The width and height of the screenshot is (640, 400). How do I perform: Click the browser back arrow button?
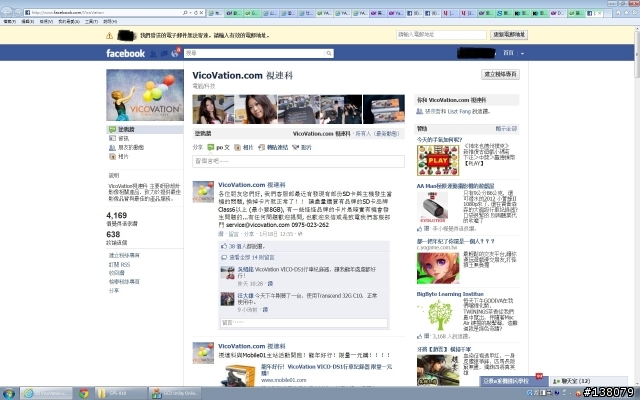pos(7,13)
